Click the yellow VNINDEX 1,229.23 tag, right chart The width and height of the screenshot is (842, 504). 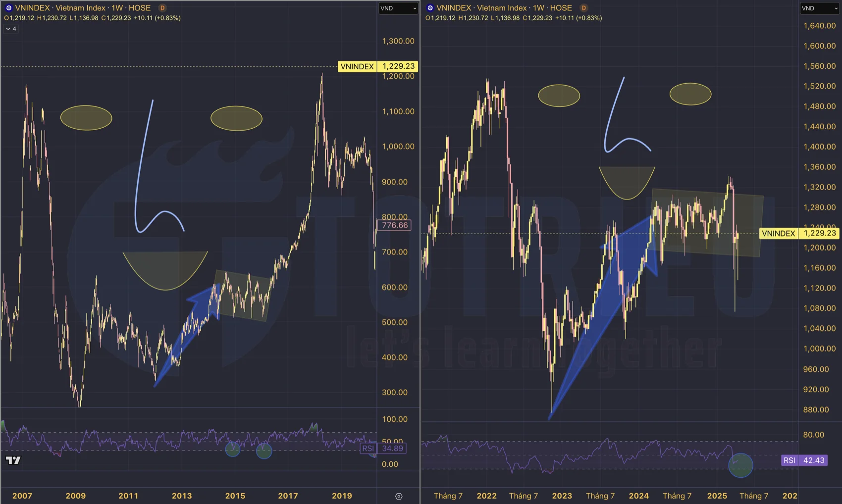click(778, 233)
